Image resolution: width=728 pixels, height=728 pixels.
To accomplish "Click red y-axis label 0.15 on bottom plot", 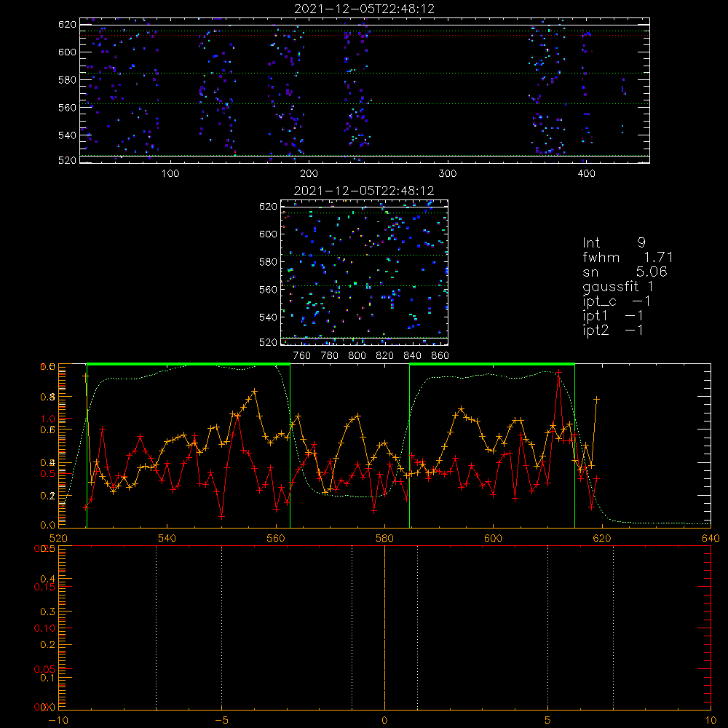I will coord(44,587).
